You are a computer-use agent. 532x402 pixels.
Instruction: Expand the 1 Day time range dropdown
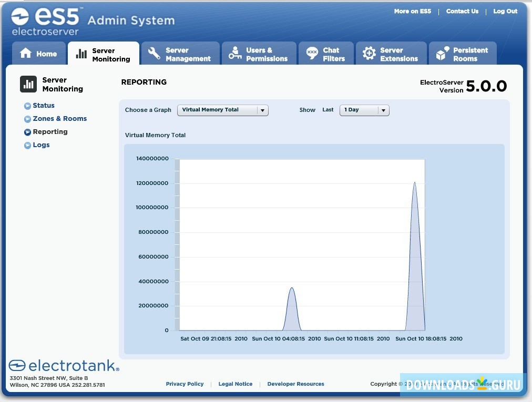pyautogui.click(x=364, y=110)
